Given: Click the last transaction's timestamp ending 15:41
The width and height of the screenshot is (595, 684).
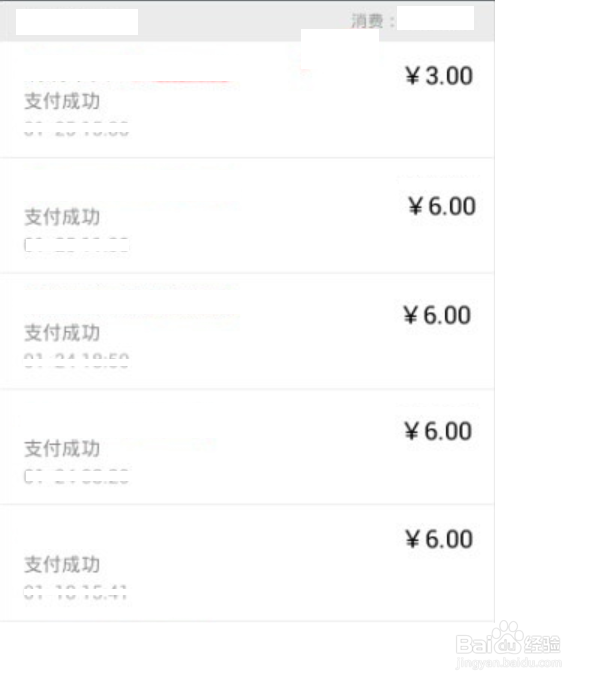Looking at the screenshot, I should click(x=75, y=593).
